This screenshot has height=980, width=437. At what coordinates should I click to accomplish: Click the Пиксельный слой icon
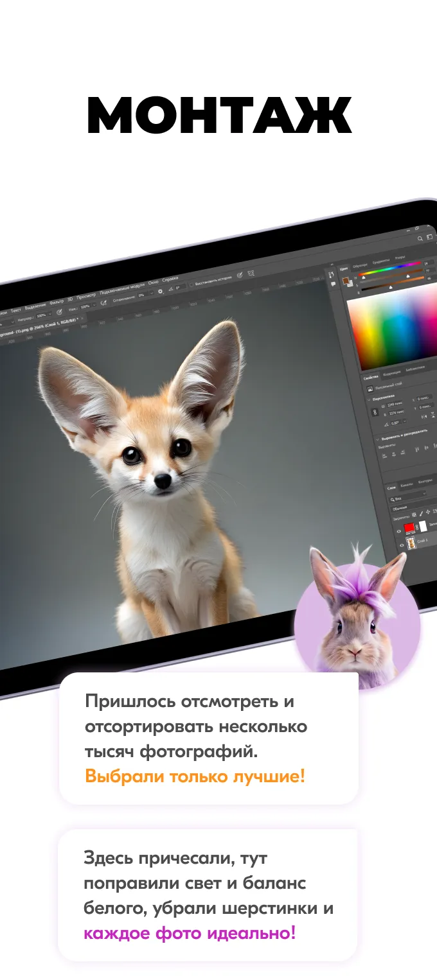370,389
